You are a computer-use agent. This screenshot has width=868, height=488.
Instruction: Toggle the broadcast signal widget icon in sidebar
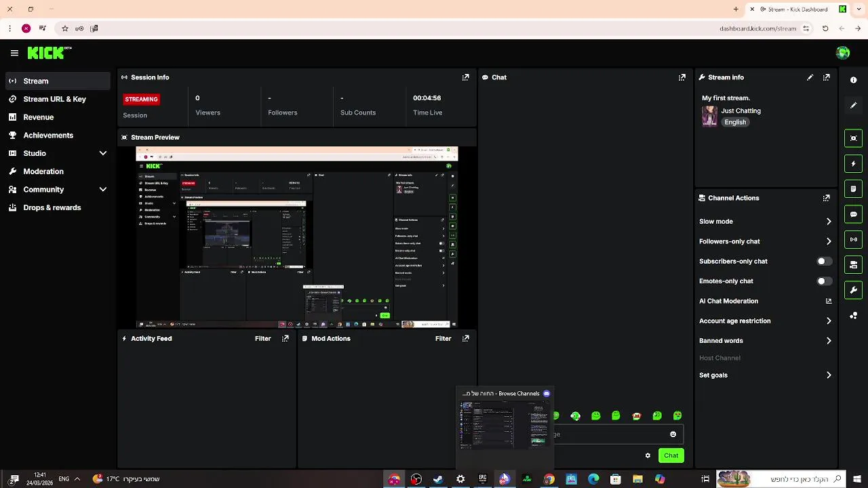coord(853,239)
